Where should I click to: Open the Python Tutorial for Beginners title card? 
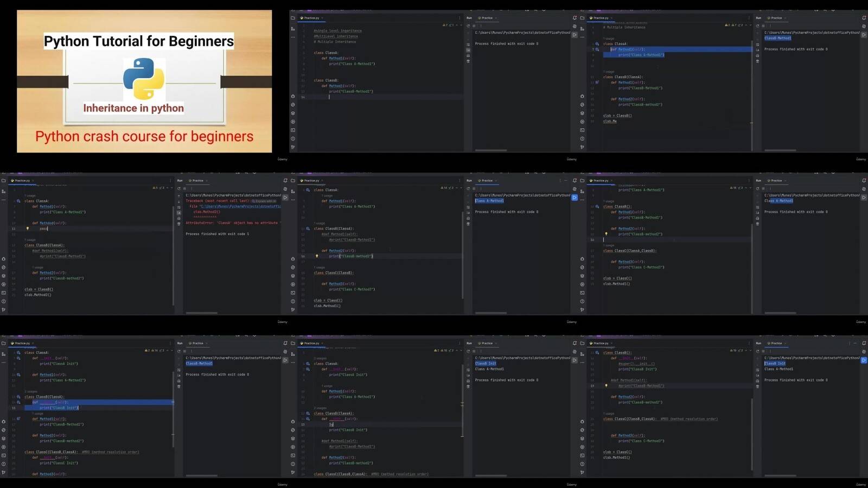(x=144, y=81)
